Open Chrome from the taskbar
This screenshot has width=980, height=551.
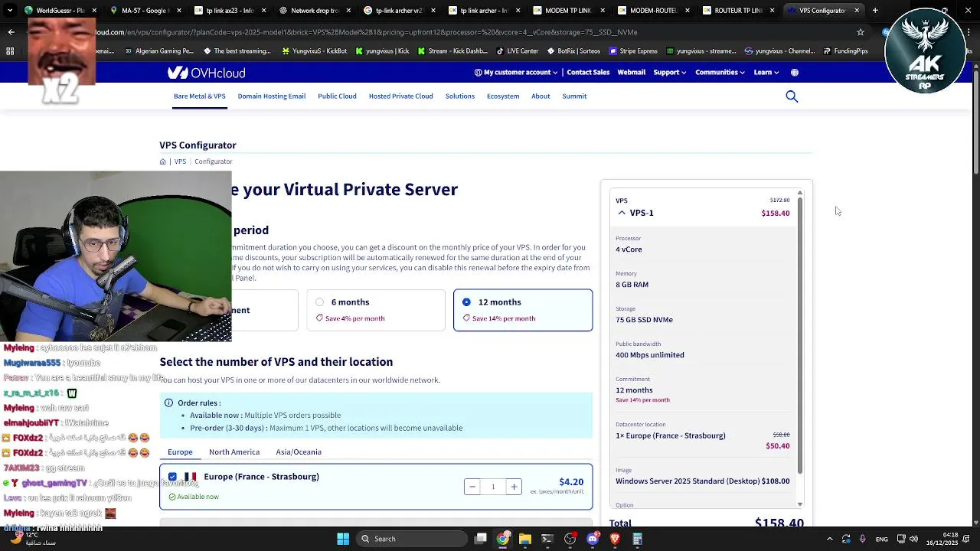click(x=502, y=539)
